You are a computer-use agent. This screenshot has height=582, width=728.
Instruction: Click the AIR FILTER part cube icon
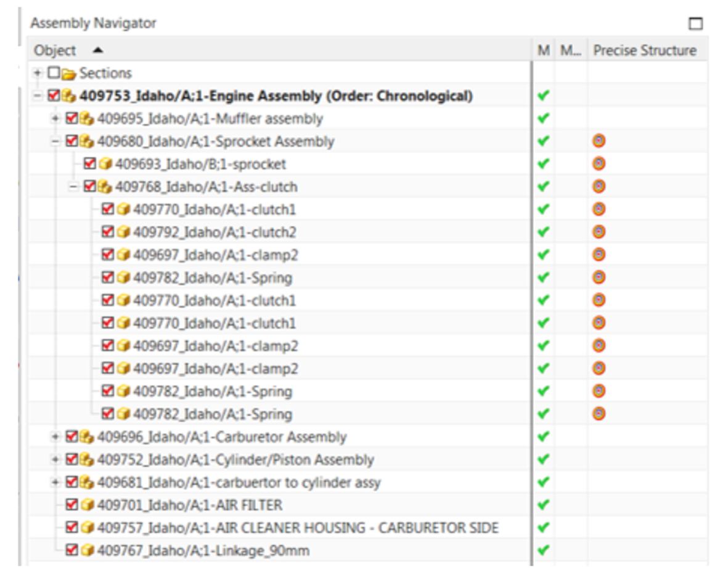88,505
